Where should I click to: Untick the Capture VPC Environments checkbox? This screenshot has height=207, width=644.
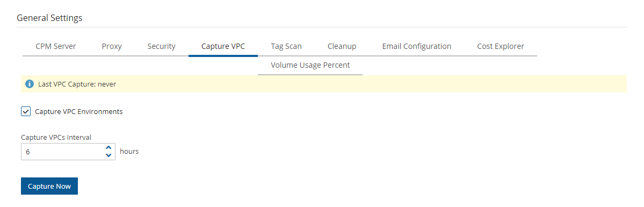(x=26, y=111)
